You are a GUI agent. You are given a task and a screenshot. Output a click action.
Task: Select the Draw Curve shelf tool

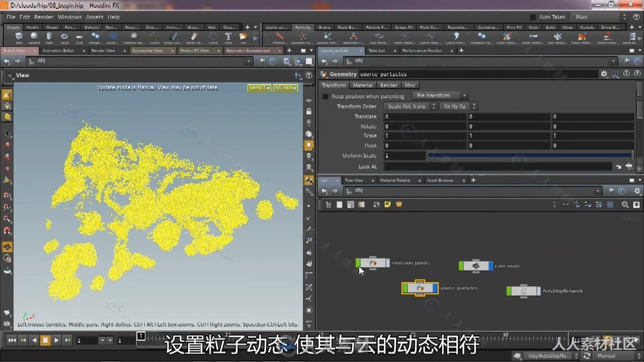coord(173,38)
